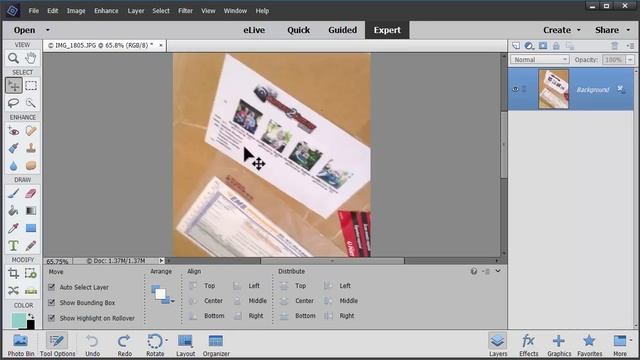The height and width of the screenshot is (360, 640).
Task: Add a layer mask icon
Action: pyautogui.click(x=542, y=46)
